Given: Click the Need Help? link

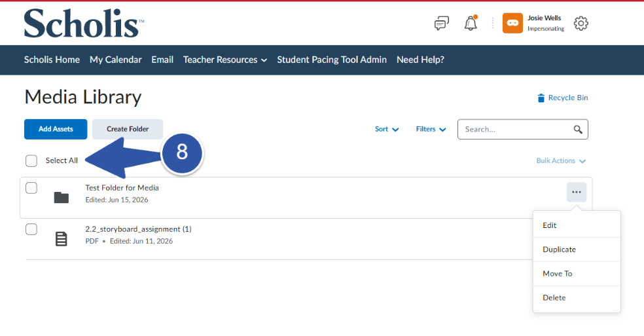Looking at the screenshot, I should pyautogui.click(x=420, y=60).
